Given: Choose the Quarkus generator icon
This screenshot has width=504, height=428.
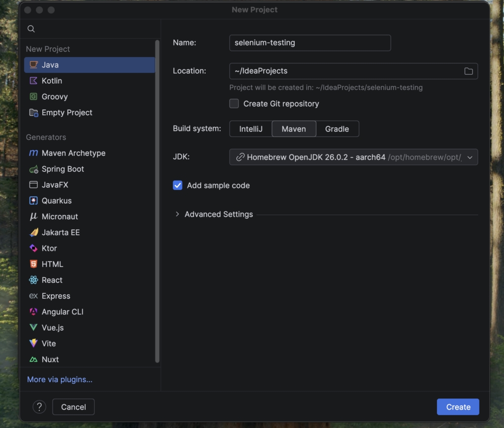Looking at the screenshot, I should (x=33, y=201).
